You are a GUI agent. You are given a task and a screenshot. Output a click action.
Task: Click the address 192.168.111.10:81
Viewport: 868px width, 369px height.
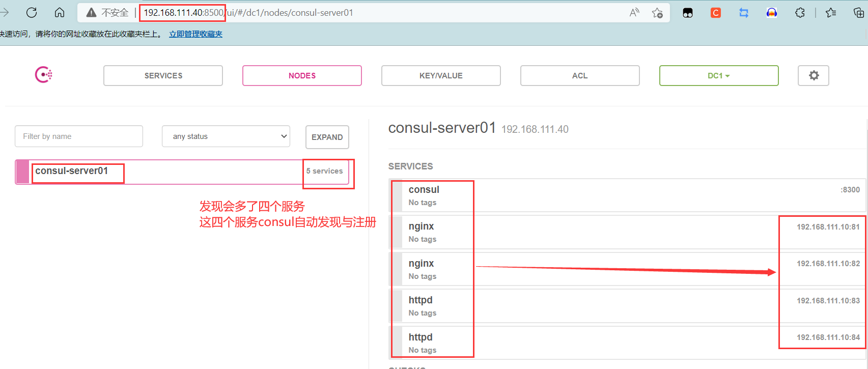pyautogui.click(x=828, y=227)
